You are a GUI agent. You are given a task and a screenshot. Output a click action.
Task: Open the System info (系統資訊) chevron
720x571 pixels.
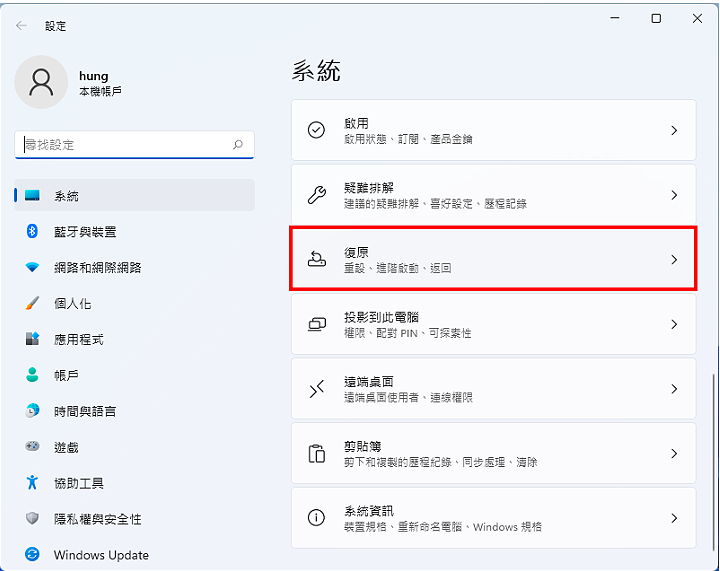(674, 518)
